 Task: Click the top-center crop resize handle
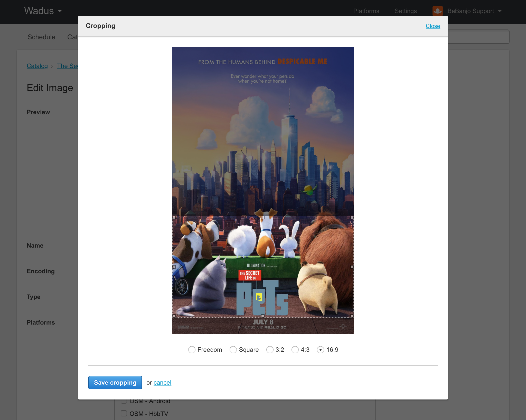263,217
